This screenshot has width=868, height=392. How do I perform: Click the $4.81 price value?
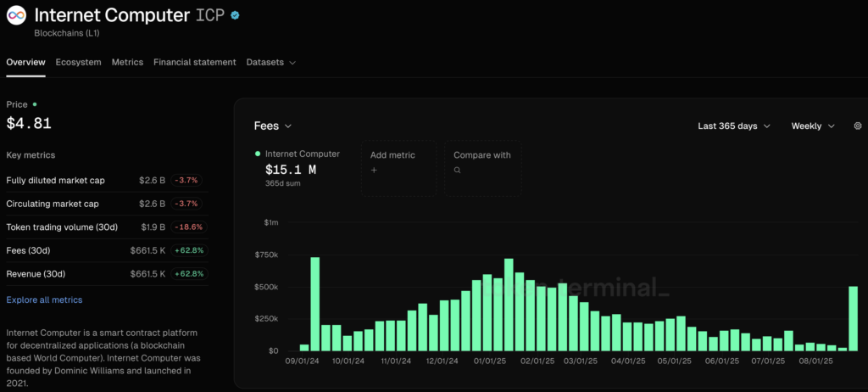[x=29, y=123]
